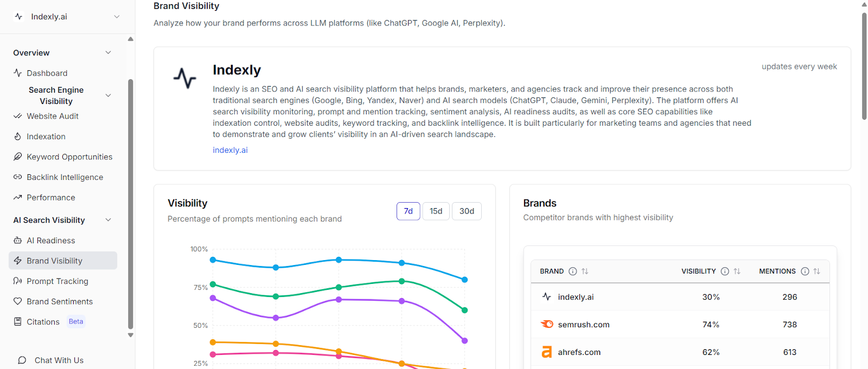Click the Indexation icon in sidebar

[x=17, y=137]
